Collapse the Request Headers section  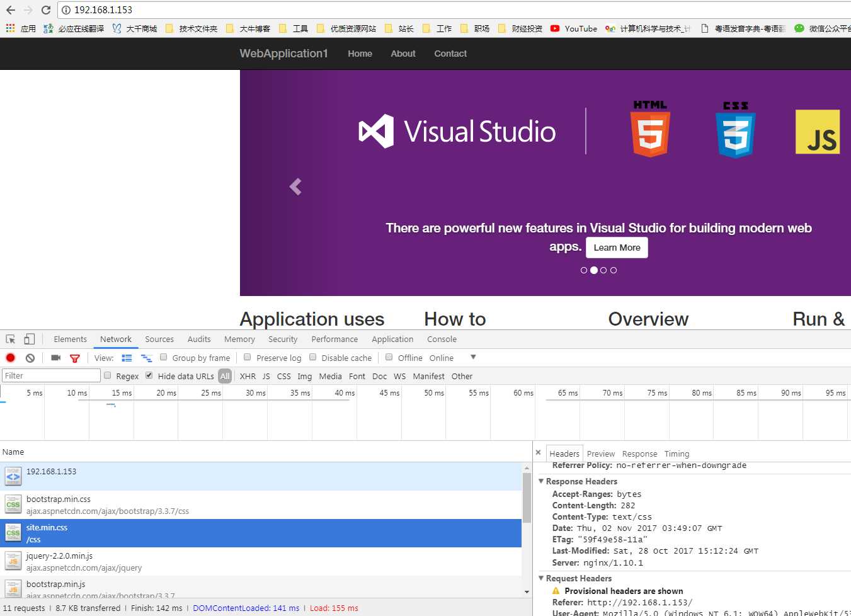point(540,578)
